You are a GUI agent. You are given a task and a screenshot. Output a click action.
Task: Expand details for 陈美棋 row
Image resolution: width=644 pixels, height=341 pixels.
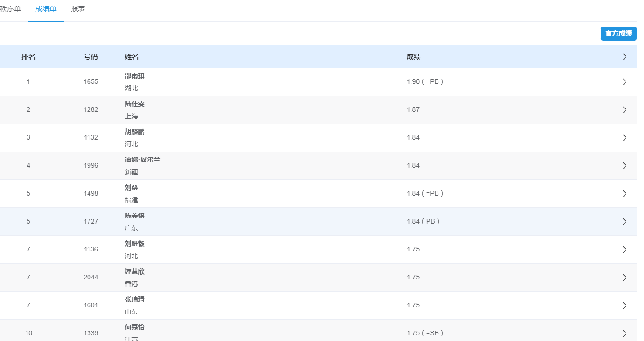(x=625, y=222)
